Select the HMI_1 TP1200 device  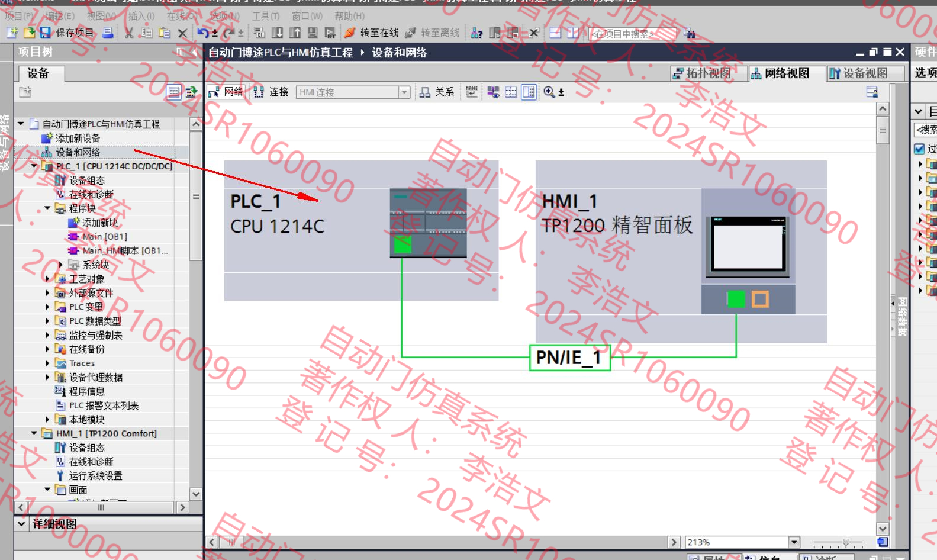pos(681,252)
